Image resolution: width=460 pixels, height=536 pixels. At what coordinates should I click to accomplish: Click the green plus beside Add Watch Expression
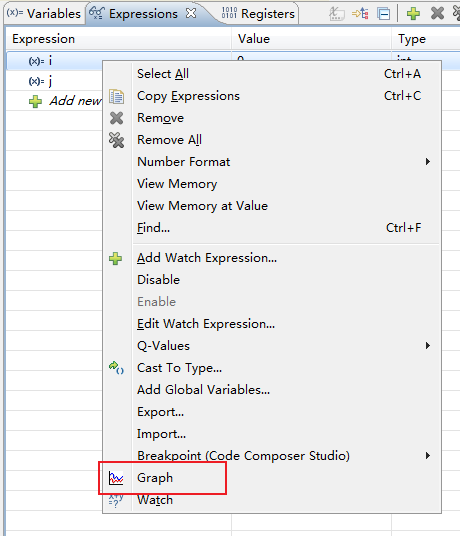116,258
